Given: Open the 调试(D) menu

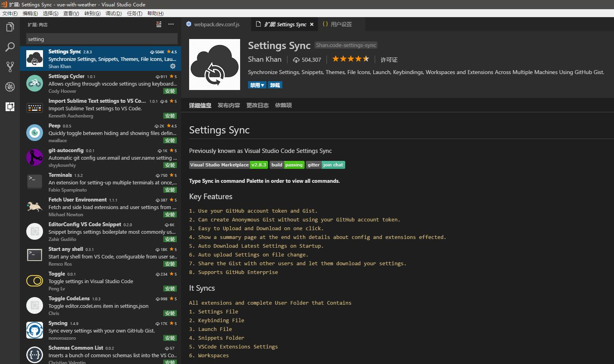Looking at the screenshot, I should click(x=113, y=13).
